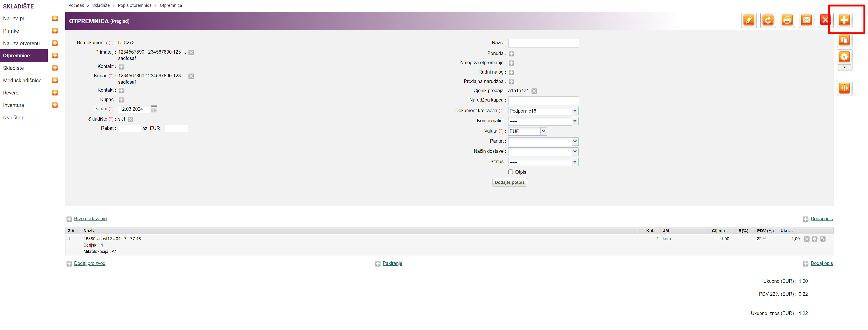
Task: Click the envelope email icon
Action: (x=806, y=20)
